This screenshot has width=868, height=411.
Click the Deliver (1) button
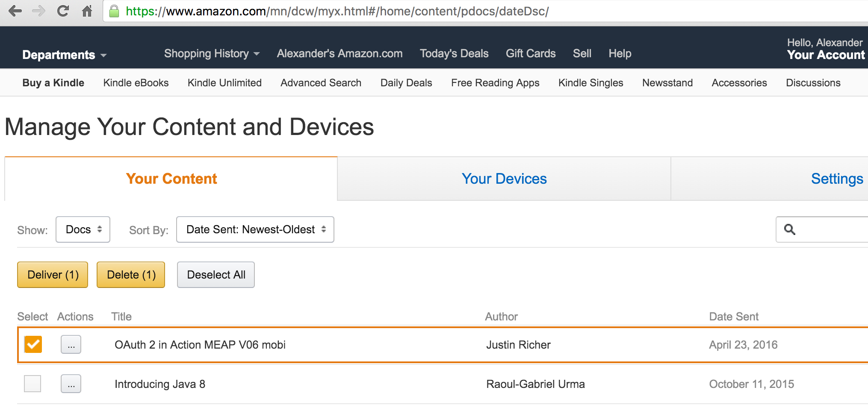[53, 275]
